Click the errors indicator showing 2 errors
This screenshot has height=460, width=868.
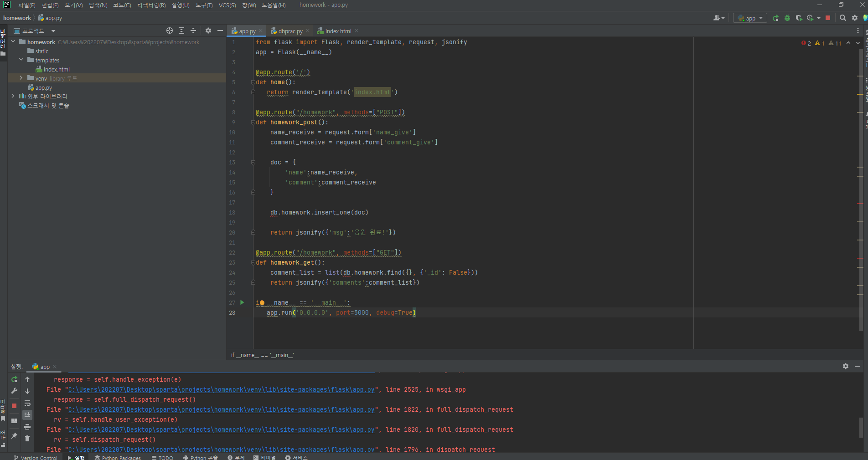(806, 43)
